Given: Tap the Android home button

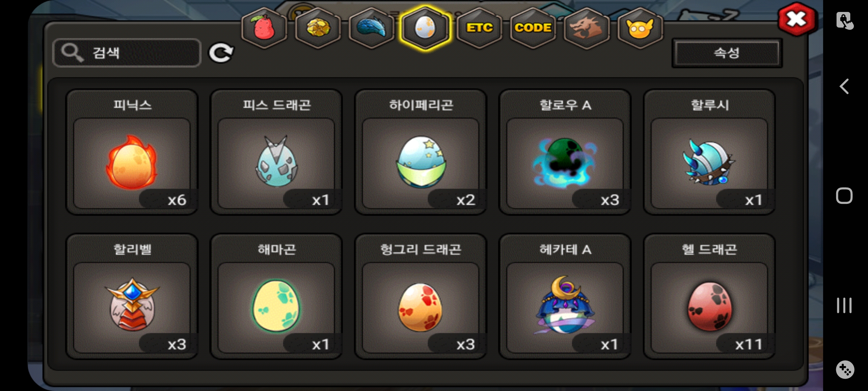Looking at the screenshot, I should coord(844,196).
